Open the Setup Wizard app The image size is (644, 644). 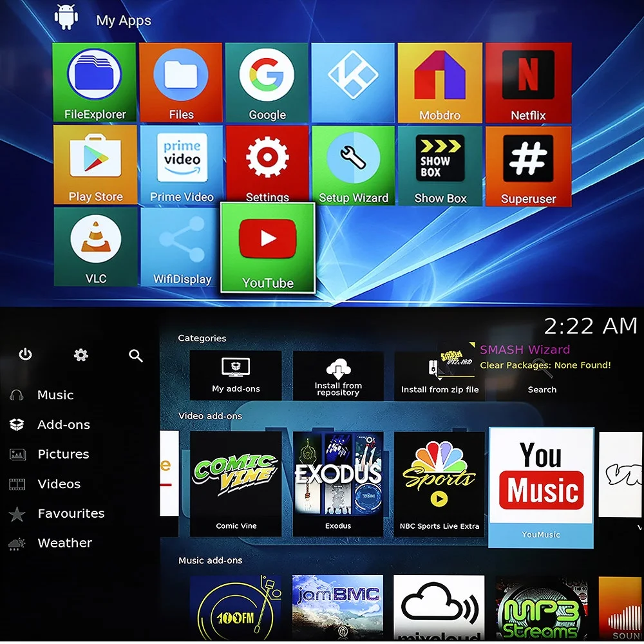353,166
